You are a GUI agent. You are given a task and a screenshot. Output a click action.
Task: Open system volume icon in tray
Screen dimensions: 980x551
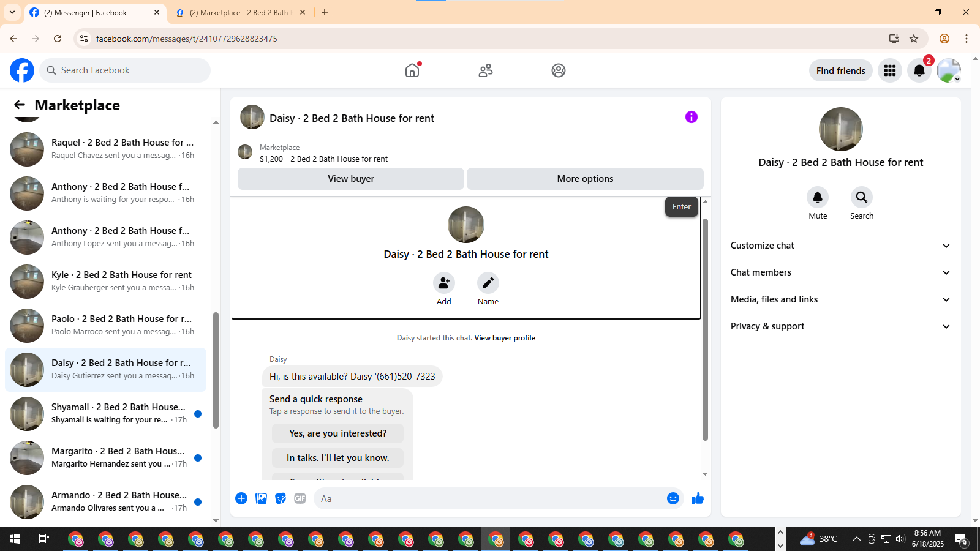(900, 539)
